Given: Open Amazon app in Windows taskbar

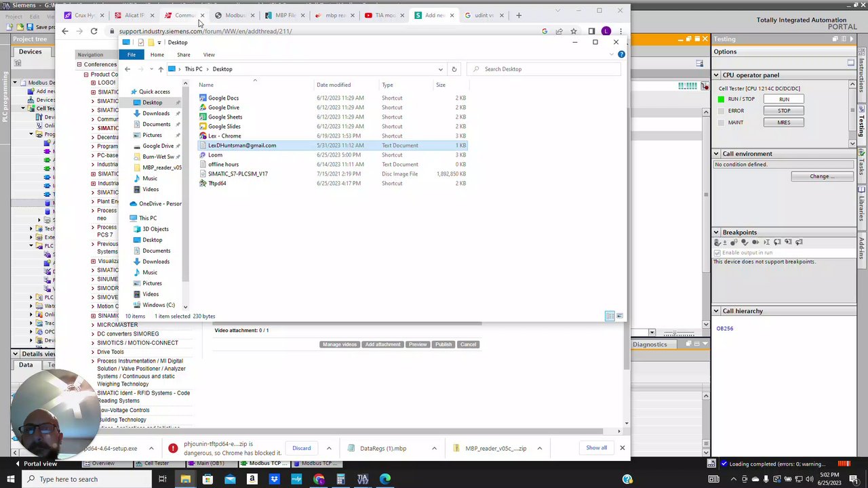Looking at the screenshot, I should (x=252, y=479).
